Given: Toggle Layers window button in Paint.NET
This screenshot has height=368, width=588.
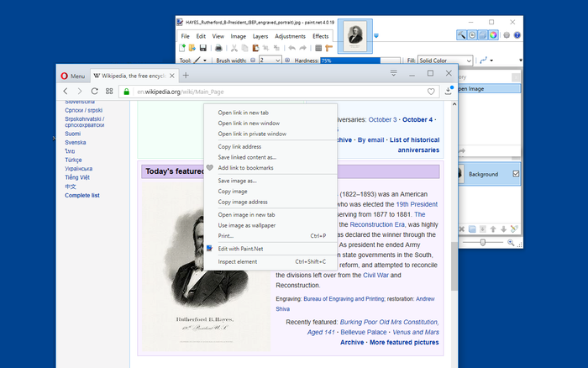Looking at the screenshot, I should [483, 35].
